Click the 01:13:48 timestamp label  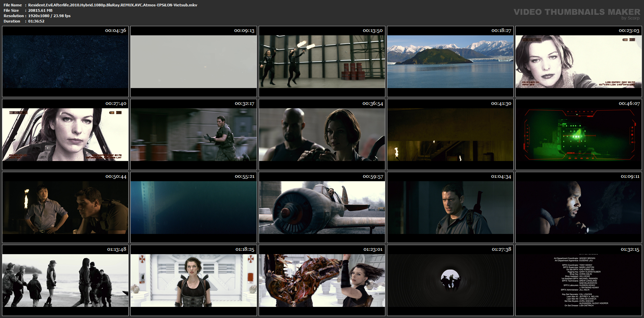pos(117,249)
